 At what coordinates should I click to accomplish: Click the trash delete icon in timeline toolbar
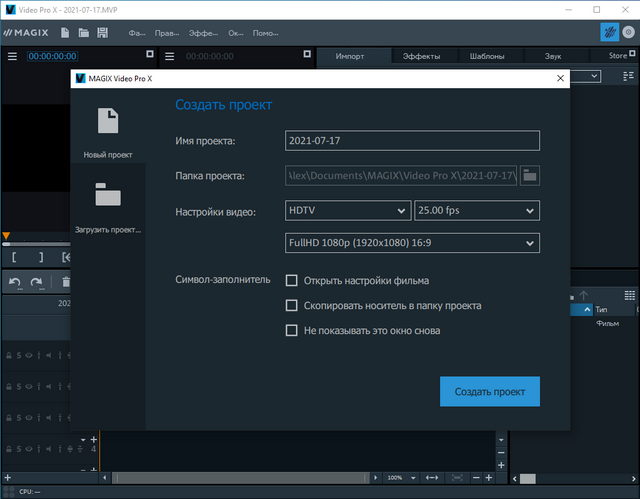point(65,283)
